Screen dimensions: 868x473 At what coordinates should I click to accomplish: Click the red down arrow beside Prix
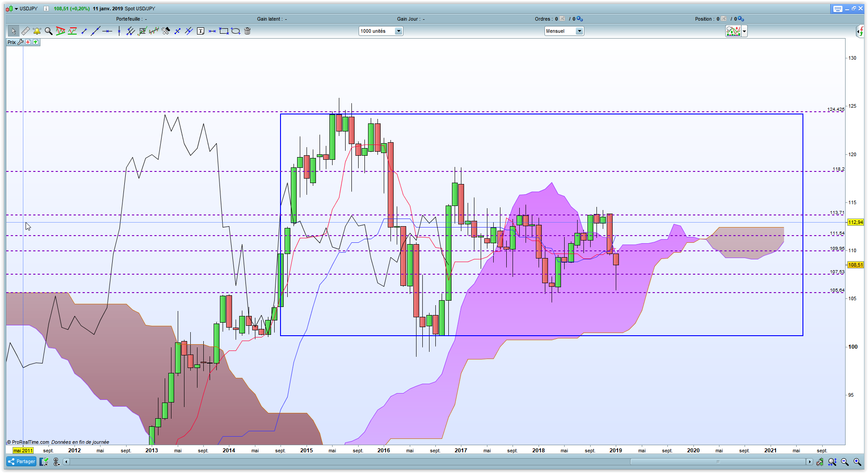tap(28, 42)
